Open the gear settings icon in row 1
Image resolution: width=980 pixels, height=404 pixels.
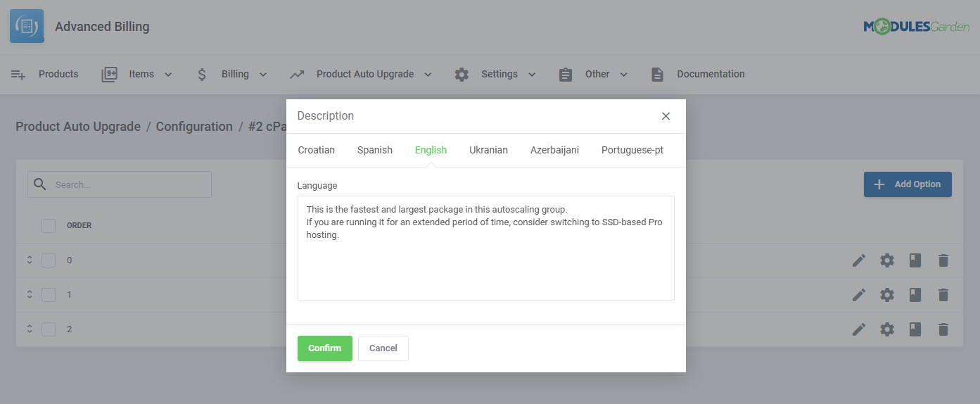coord(887,295)
